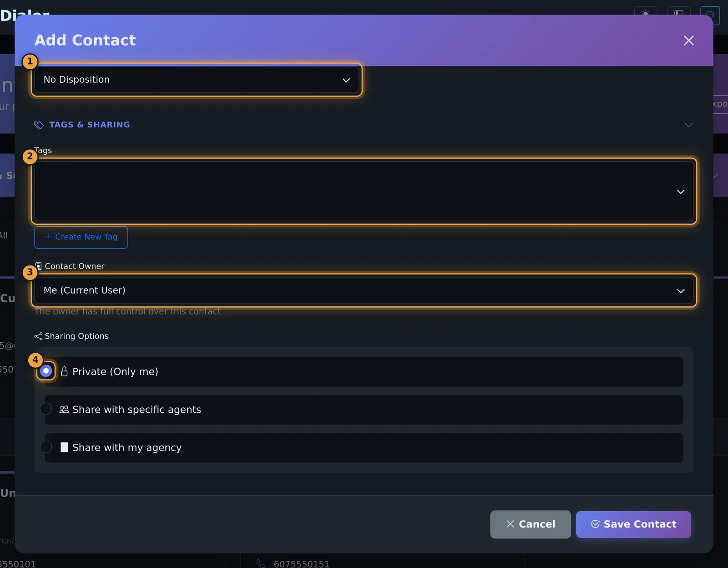Close the Add Contact dialog with X

point(688,41)
